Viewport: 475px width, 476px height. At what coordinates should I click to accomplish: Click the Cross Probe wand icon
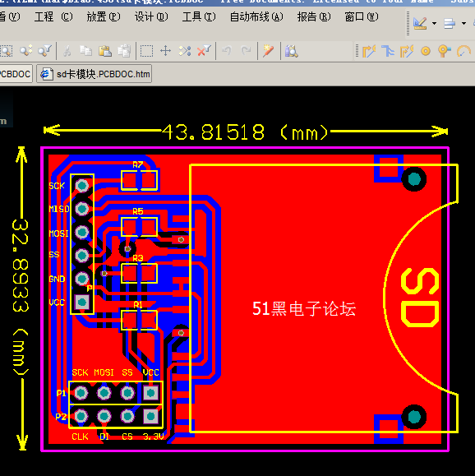click(x=268, y=51)
